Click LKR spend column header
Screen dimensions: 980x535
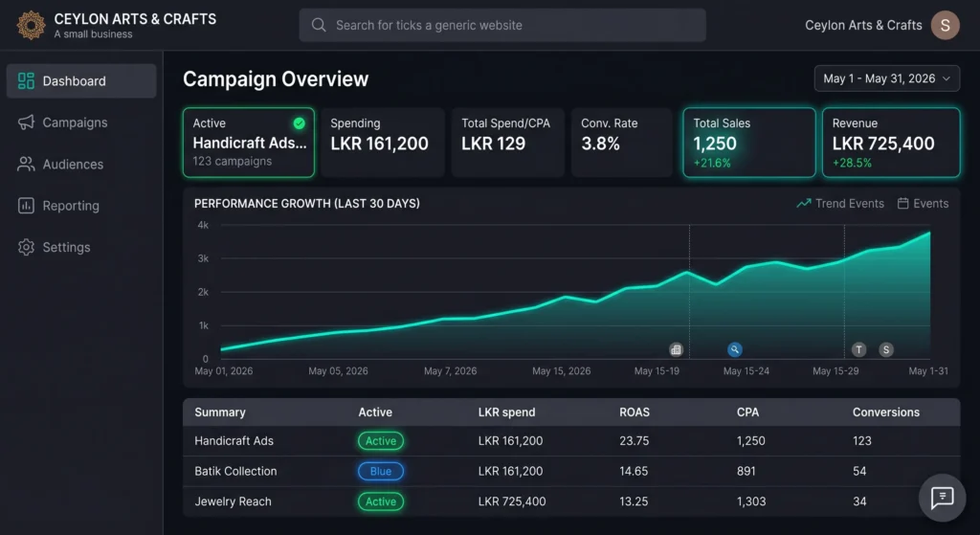click(x=506, y=412)
